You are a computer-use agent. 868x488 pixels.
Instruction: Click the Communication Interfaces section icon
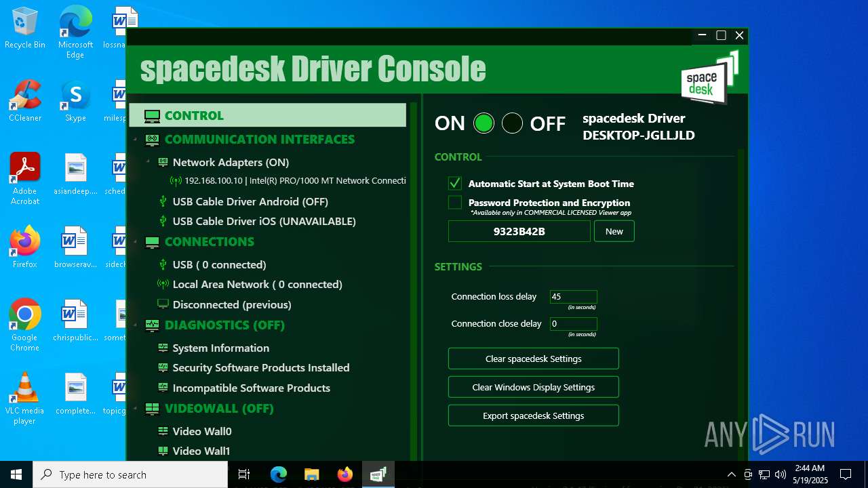(152, 140)
